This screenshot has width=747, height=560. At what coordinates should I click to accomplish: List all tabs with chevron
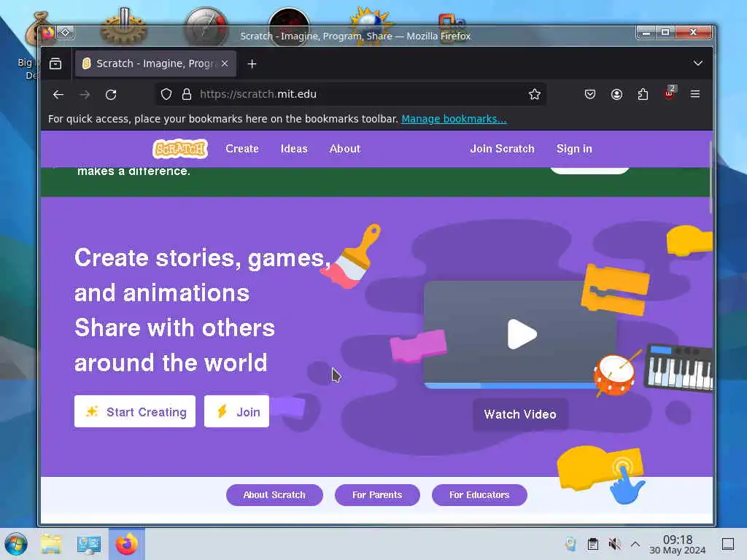click(x=698, y=63)
